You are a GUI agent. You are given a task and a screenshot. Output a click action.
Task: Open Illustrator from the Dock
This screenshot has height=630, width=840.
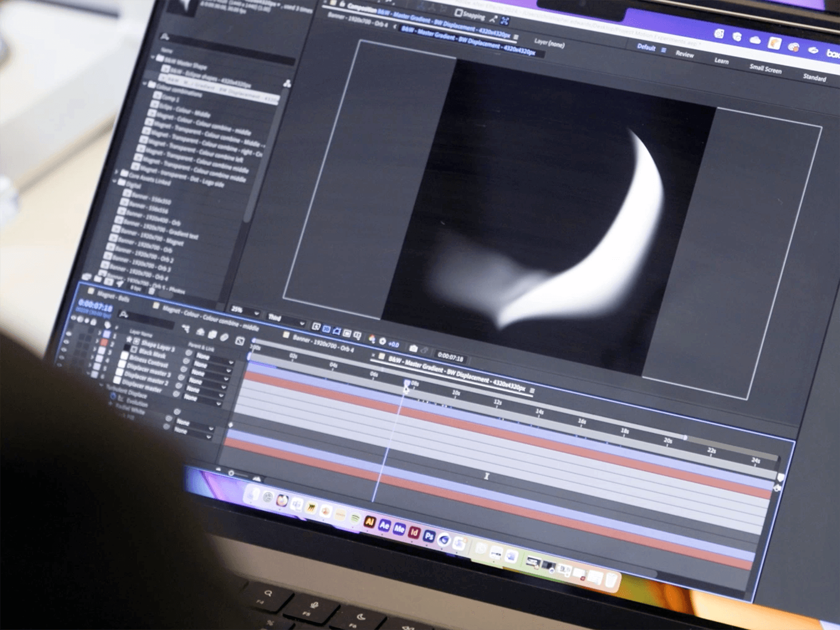370,522
